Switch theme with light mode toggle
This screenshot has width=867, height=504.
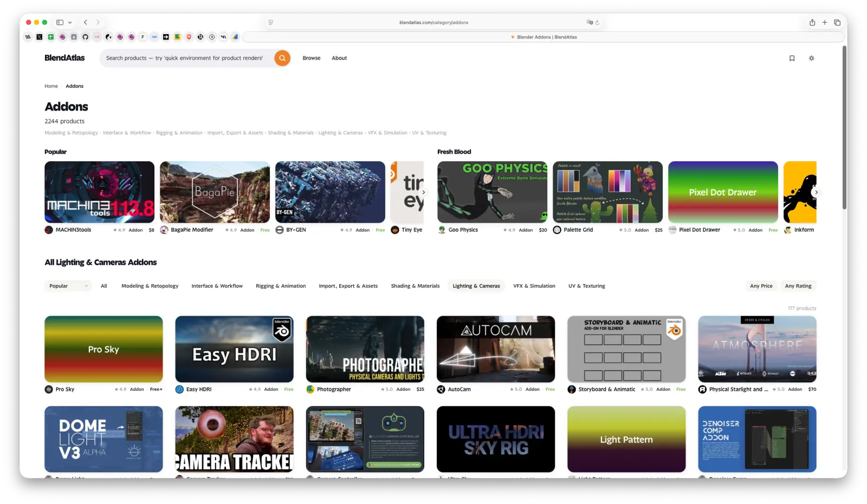(x=811, y=58)
